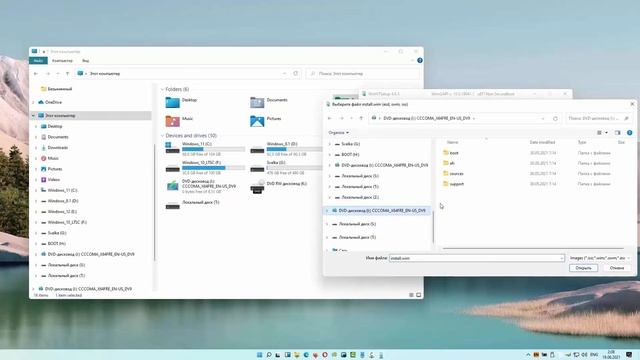Switch Explorer to large icons via status bar
This screenshot has width=640, height=360.
(x=418, y=295)
